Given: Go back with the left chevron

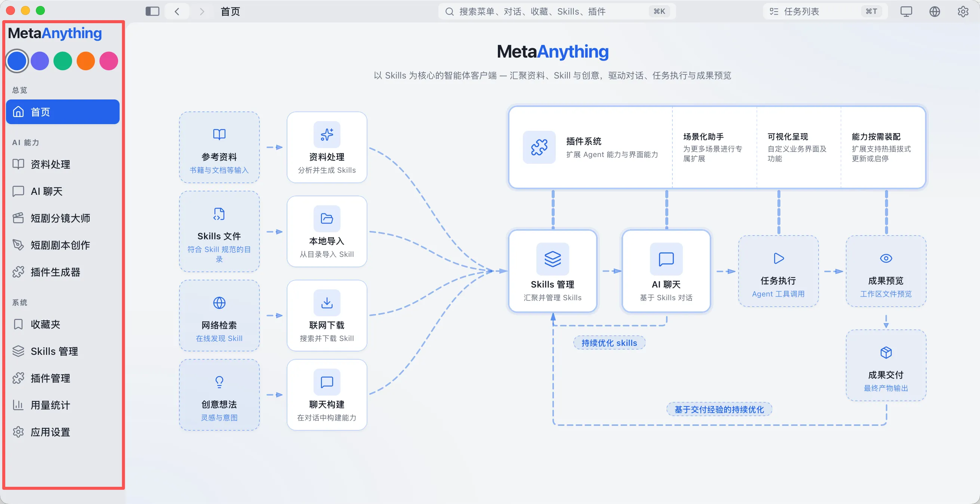Looking at the screenshot, I should click(x=177, y=12).
